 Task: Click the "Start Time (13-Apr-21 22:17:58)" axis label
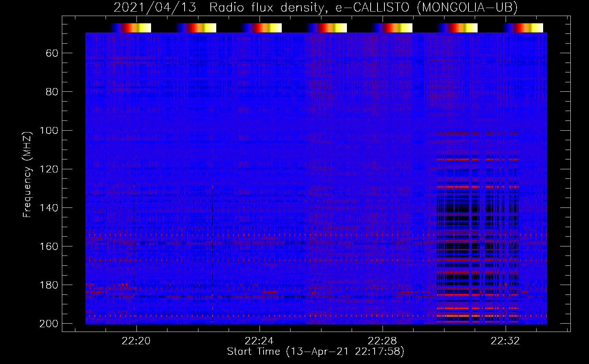click(x=316, y=352)
